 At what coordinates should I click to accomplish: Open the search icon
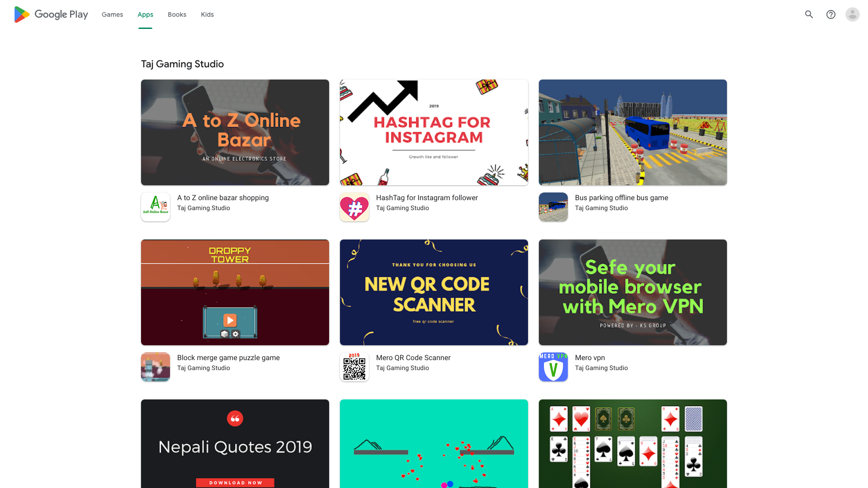tap(809, 14)
